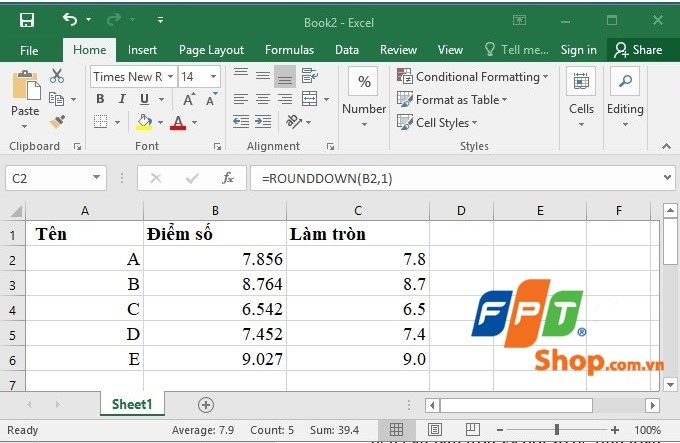Viewport: 680px width, 443px height.
Task: Click the Merge & Center icon
Action: pyautogui.click(x=310, y=99)
